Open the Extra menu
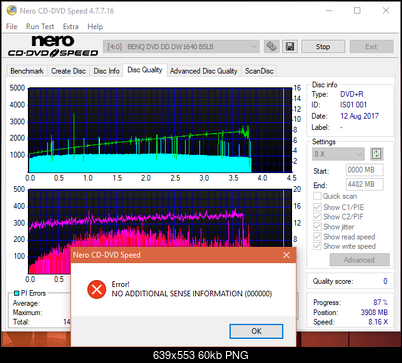 pos(71,27)
